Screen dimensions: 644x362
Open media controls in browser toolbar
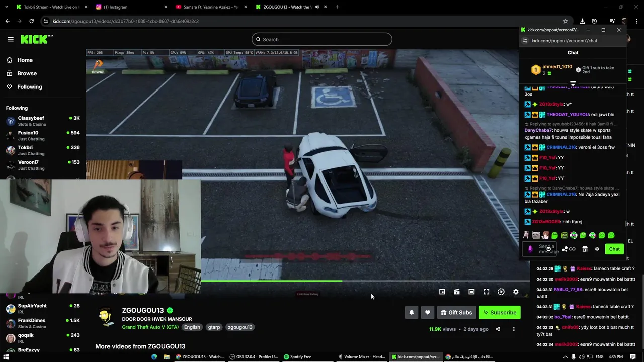pyautogui.click(x=612, y=21)
